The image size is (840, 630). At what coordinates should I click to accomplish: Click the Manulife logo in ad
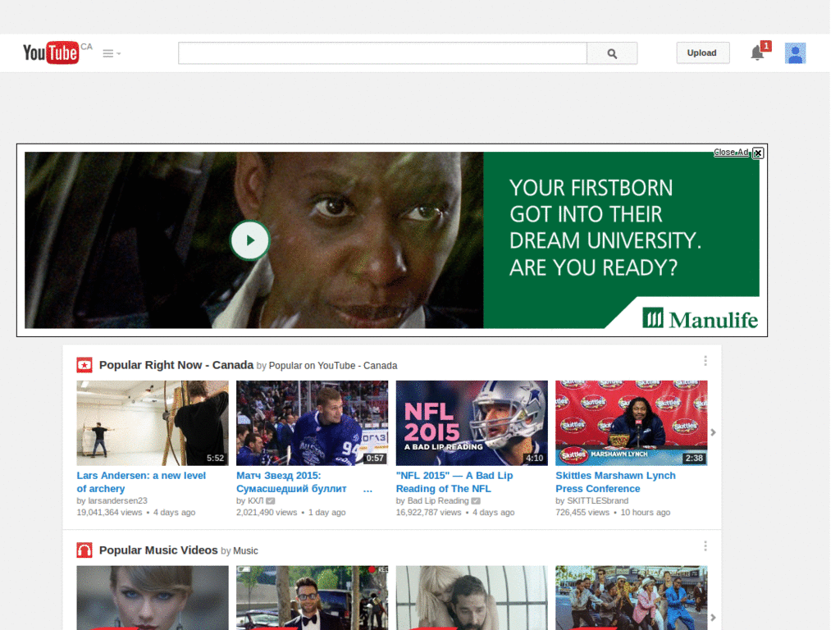pyautogui.click(x=701, y=319)
